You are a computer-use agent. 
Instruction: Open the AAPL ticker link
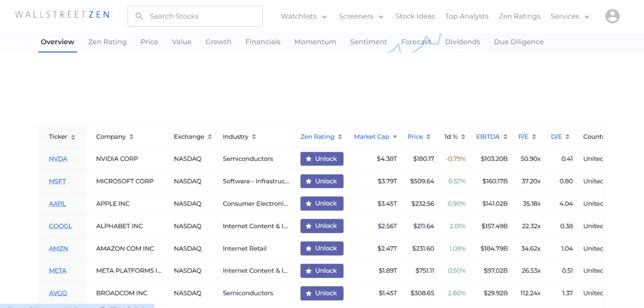click(x=57, y=204)
